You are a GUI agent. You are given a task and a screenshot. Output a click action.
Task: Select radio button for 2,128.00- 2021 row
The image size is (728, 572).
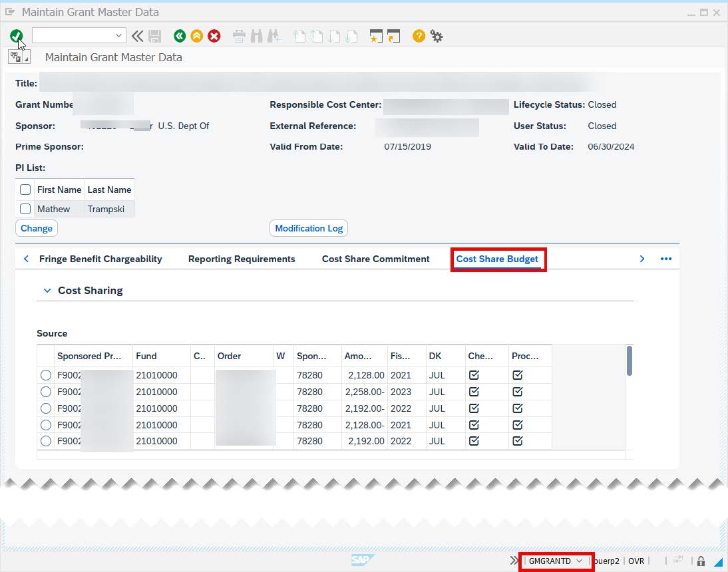(x=45, y=425)
